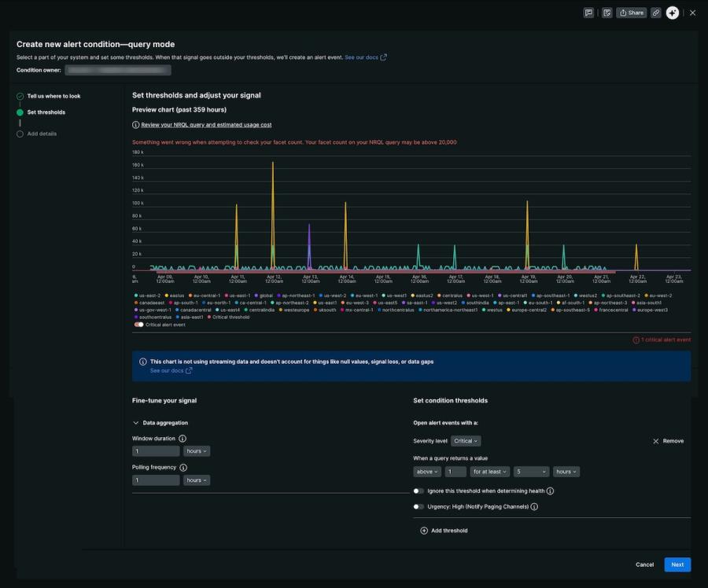
Task: Open the edit note icon in top bar
Action: coord(607,13)
